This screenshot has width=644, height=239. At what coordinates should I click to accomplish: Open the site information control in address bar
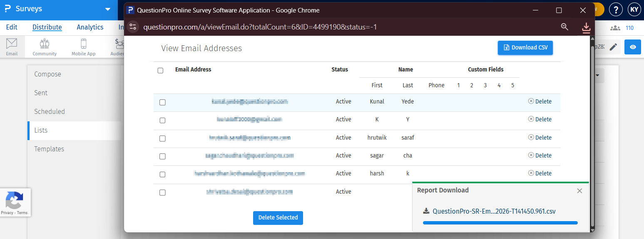click(133, 27)
